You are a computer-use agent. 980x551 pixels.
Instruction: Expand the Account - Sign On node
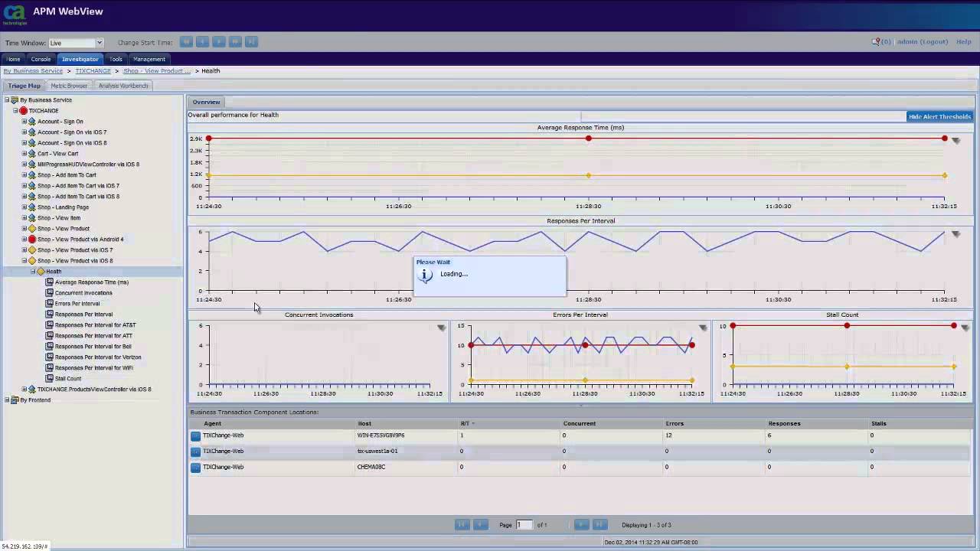point(24,122)
